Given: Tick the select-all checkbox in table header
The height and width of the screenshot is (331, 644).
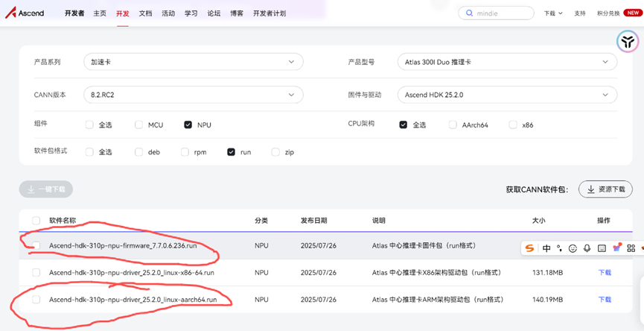Looking at the screenshot, I should point(36,221).
